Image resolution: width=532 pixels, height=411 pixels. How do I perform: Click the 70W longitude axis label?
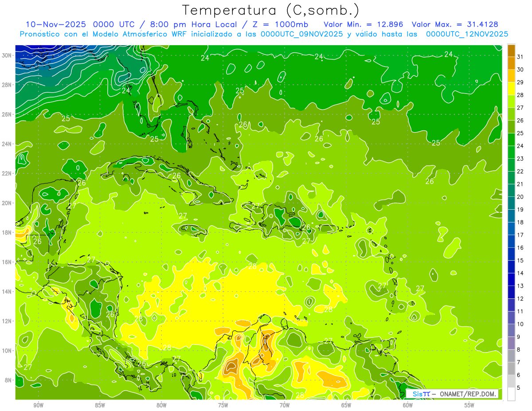click(285, 406)
